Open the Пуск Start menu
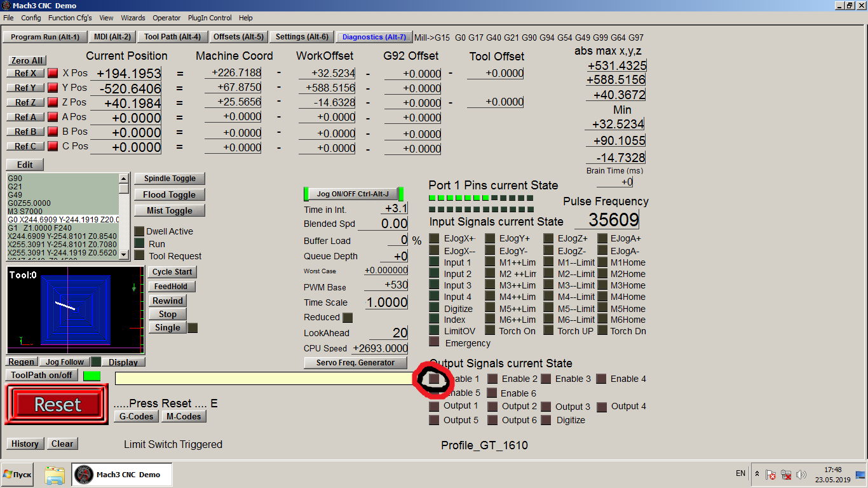This screenshot has height=488, width=868. pyautogui.click(x=18, y=474)
